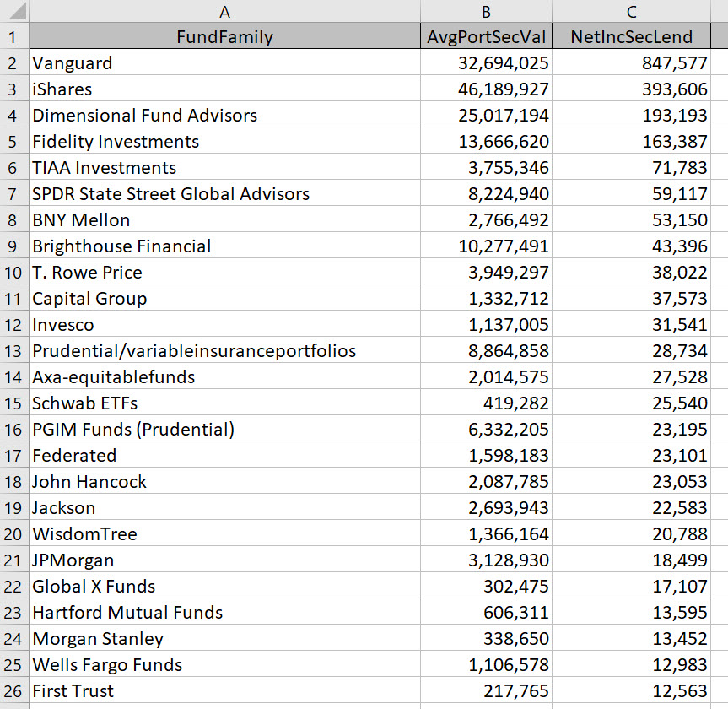Click the FundFamily header cell
The height and width of the screenshot is (709, 728).
coord(224,36)
